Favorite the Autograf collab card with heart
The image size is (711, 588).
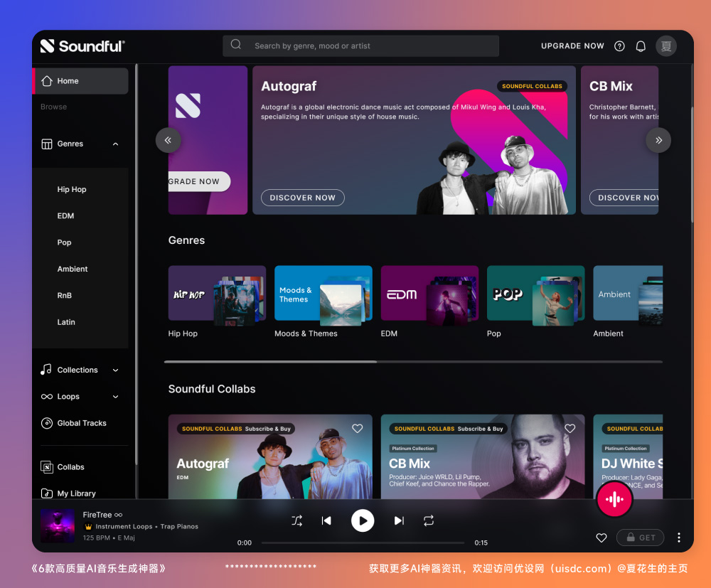[x=358, y=429]
